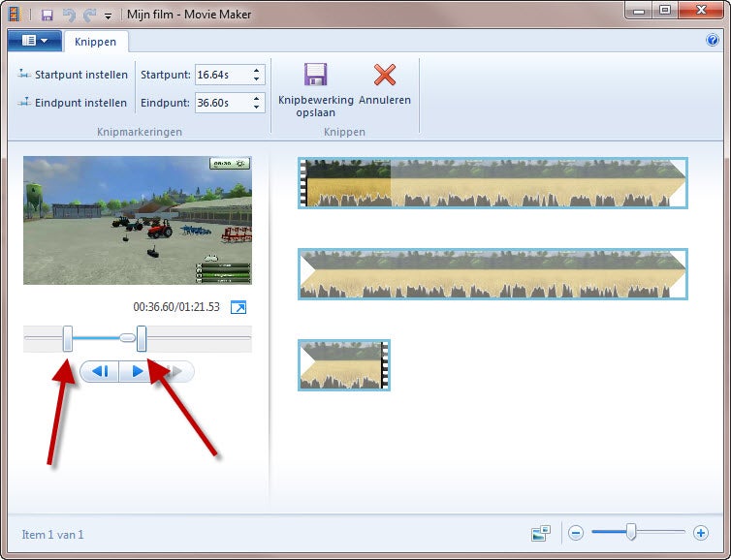The width and height of the screenshot is (731, 560).
Task: Click the start trim handle on seek bar
Action: tap(68, 339)
